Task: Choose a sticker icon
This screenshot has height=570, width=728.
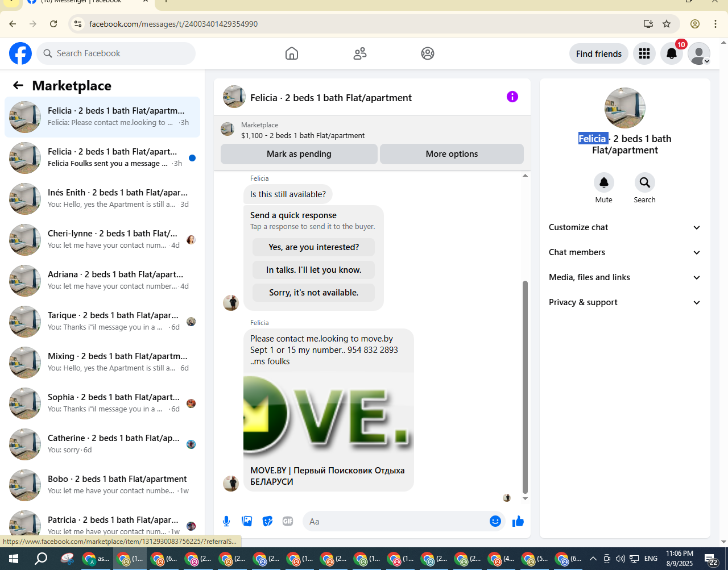Action: tap(267, 521)
